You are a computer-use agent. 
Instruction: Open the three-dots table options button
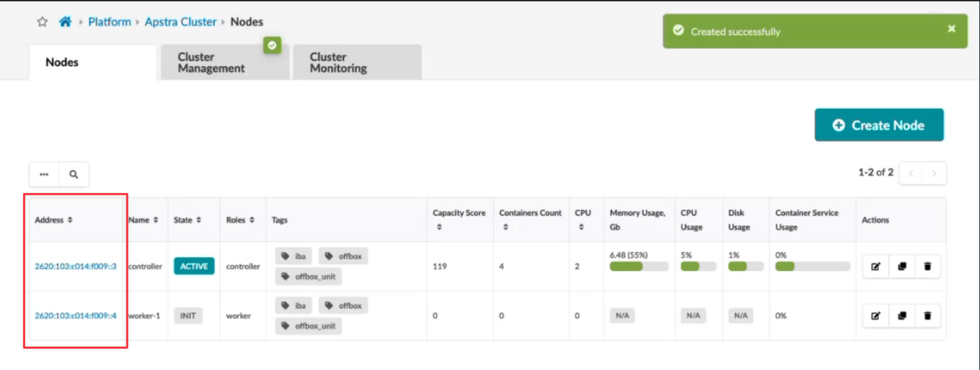click(44, 175)
